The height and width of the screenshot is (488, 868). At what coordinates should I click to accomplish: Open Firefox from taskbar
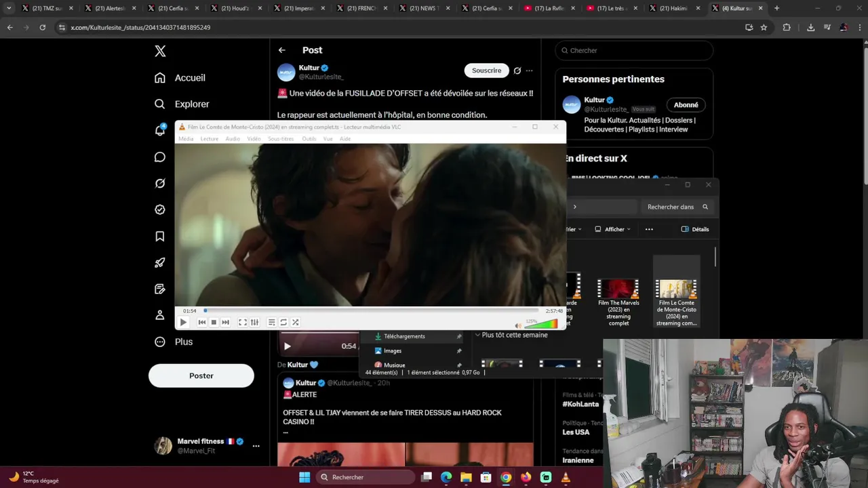526,477
